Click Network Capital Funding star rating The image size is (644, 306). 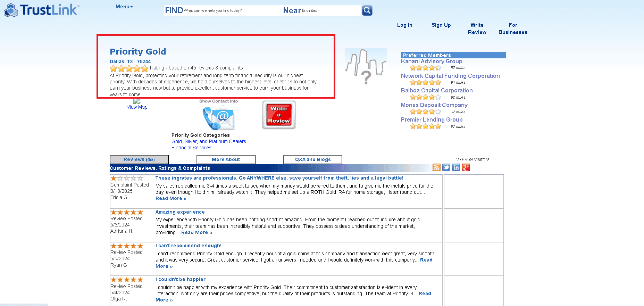click(425, 83)
